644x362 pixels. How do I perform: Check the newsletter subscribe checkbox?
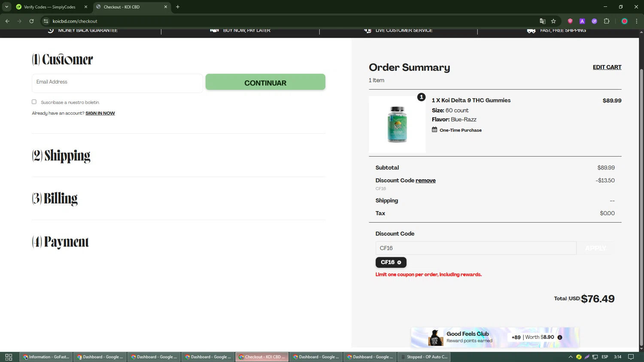[34, 102]
